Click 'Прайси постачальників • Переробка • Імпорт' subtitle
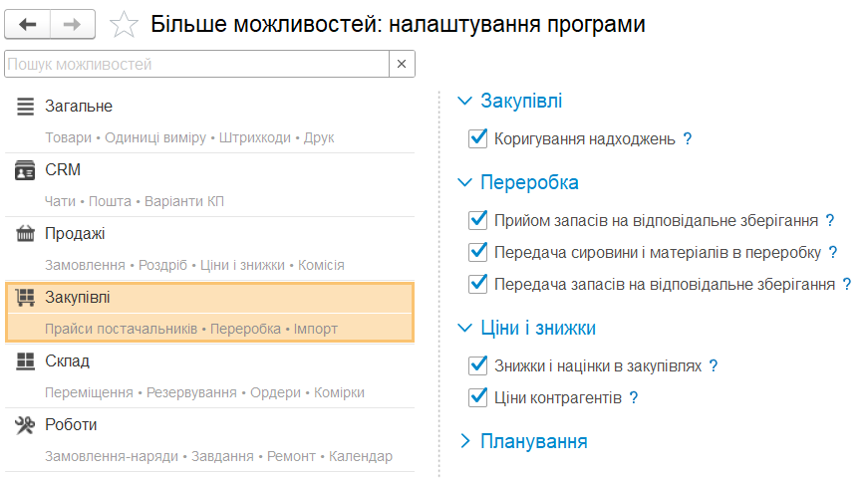The height and width of the screenshot is (479, 868). [191, 329]
